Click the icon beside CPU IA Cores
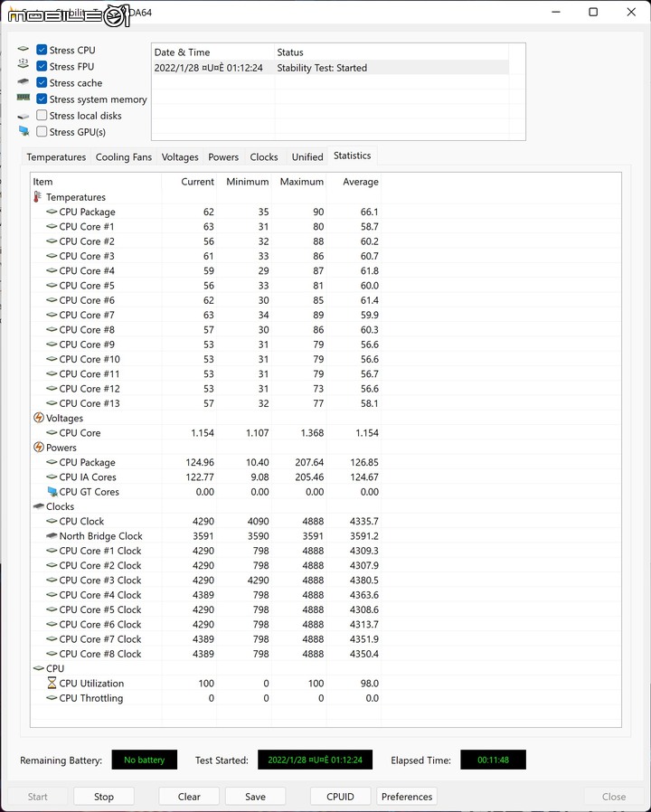Image resolution: width=651 pixels, height=812 pixels. tap(52, 477)
